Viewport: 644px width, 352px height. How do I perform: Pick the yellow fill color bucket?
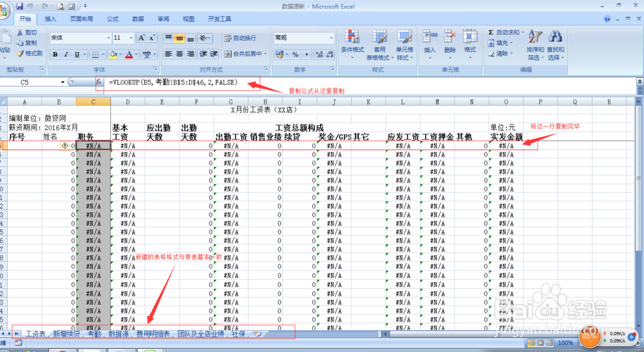[114, 54]
